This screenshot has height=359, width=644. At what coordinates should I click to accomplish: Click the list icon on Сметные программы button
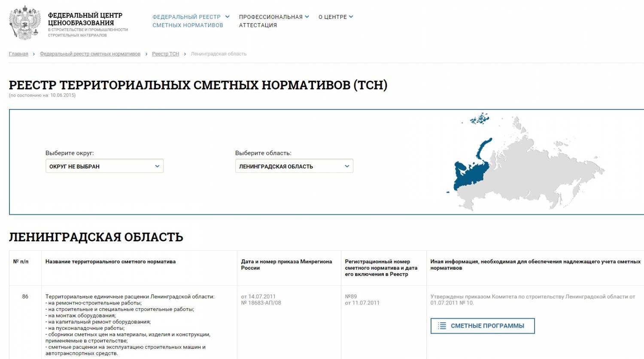click(442, 326)
